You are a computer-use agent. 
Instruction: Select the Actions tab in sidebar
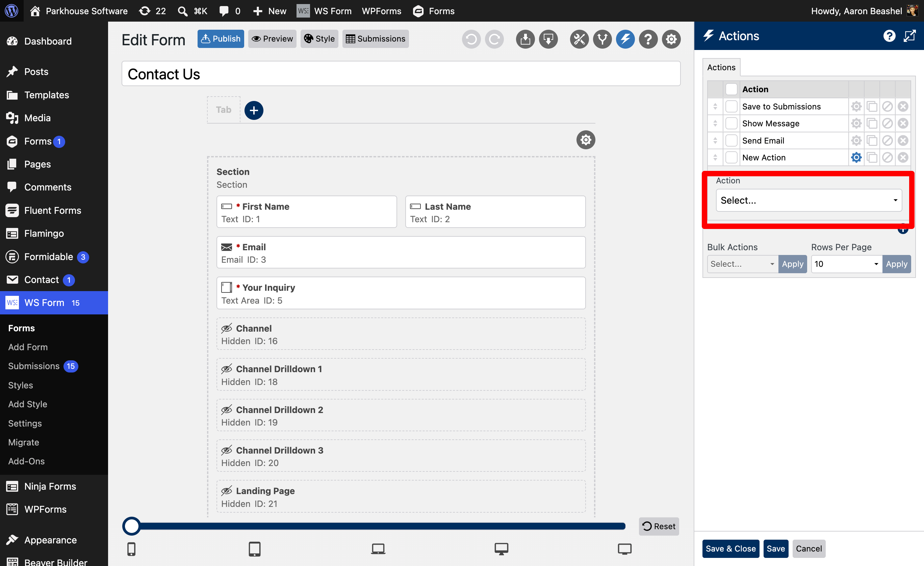point(721,68)
